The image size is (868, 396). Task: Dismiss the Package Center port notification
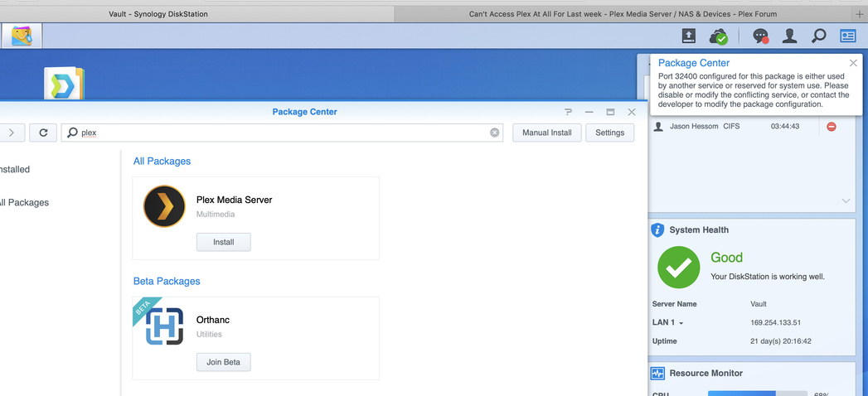click(853, 63)
